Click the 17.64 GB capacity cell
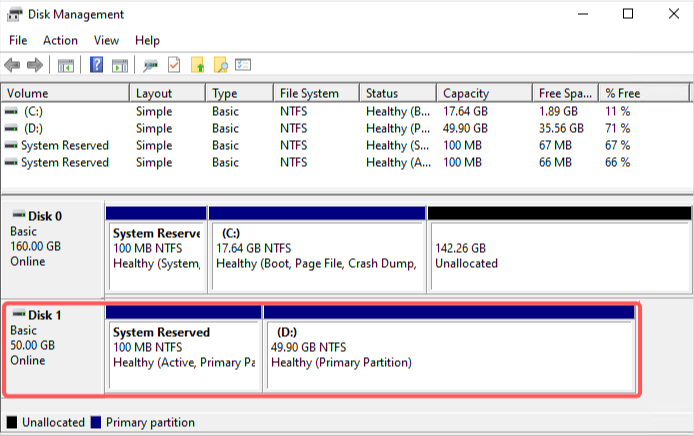The width and height of the screenshot is (694, 436). point(465,112)
